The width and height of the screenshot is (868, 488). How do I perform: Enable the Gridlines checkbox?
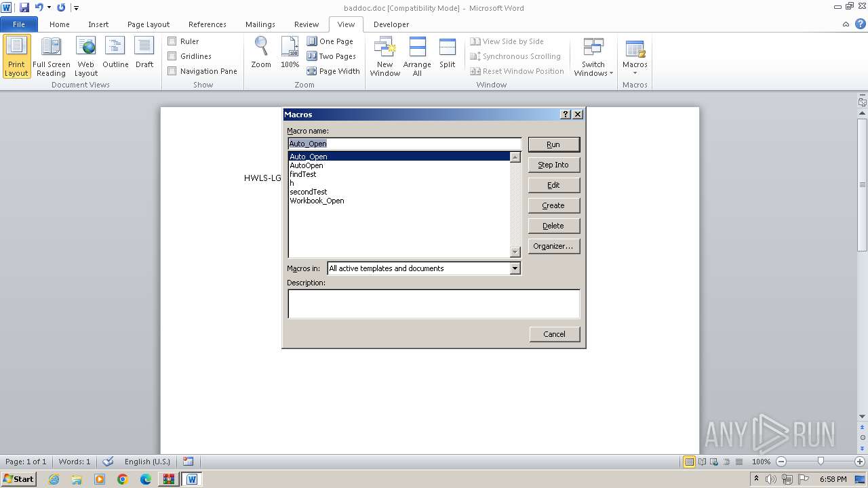click(x=172, y=56)
